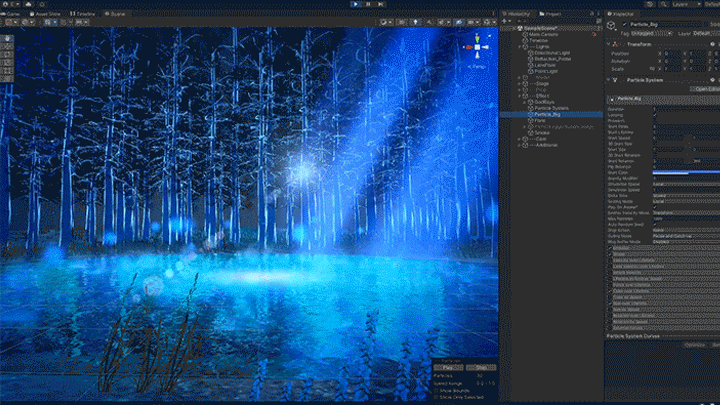The width and height of the screenshot is (720, 405).
Task: Select the Rect tool in scene overlay
Action: point(7,70)
